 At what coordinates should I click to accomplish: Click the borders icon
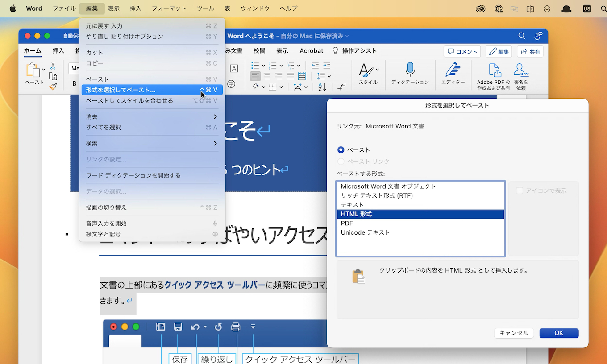pos(272,87)
